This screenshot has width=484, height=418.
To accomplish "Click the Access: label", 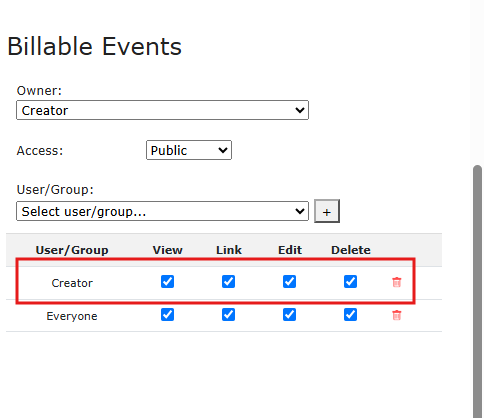I will [40, 151].
